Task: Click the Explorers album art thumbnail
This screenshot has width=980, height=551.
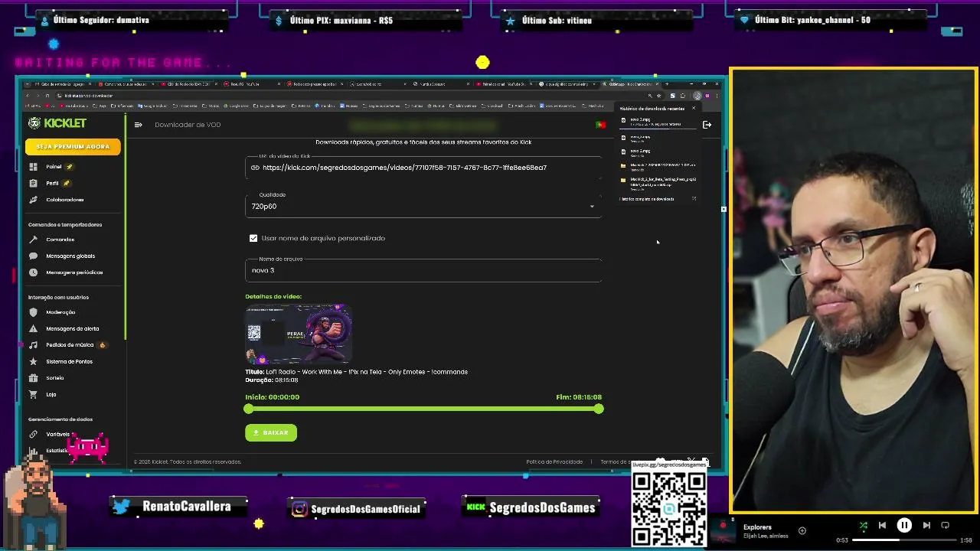Action: 723,530
